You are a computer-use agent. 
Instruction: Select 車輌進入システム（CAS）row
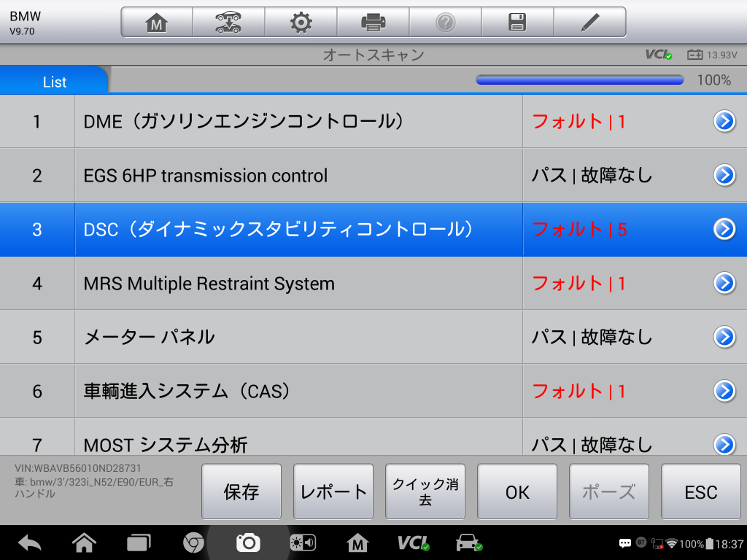tap(373, 391)
